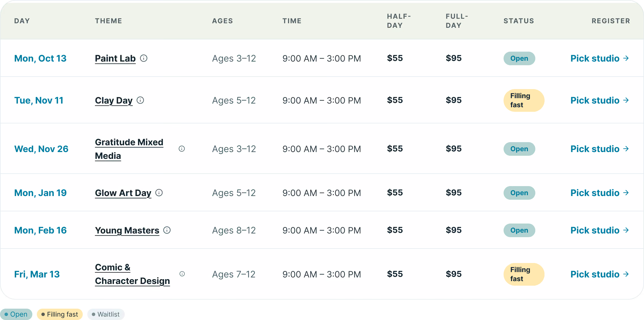Toggle the Waitlist legend chip
This screenshot has height=320, width=644.
point(106,314)
